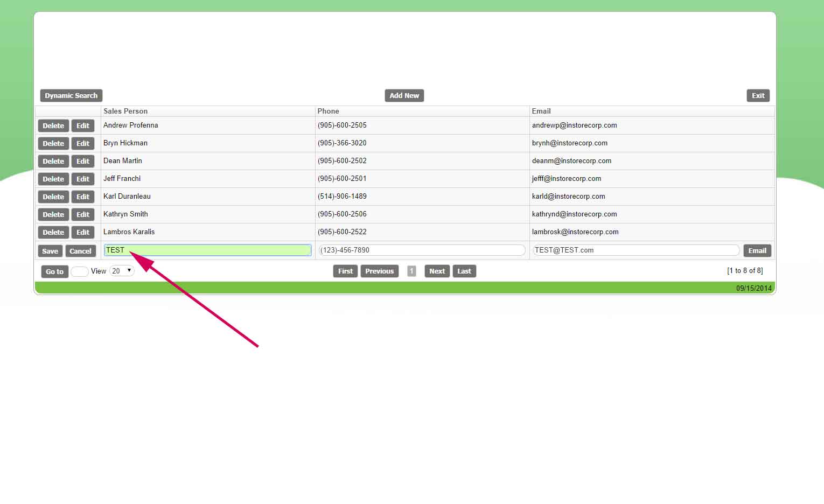Image resolution: width=824 pixels, height=504 pixels.
Task: Click email deanm@instorecorp.com
Action: 572,161
